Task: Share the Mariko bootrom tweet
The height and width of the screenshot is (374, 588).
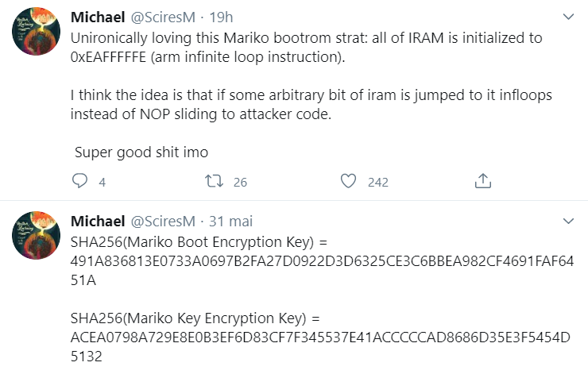Action: pos(483,180)
